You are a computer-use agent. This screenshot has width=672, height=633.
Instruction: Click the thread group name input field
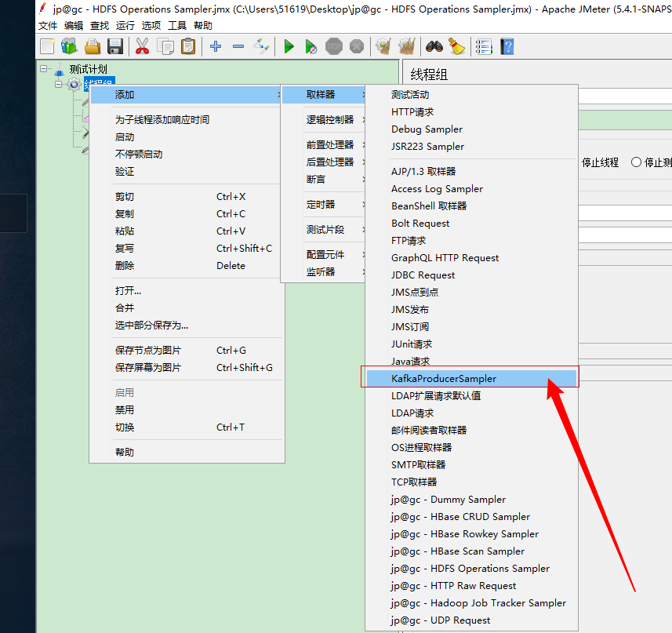click(625, 96)
